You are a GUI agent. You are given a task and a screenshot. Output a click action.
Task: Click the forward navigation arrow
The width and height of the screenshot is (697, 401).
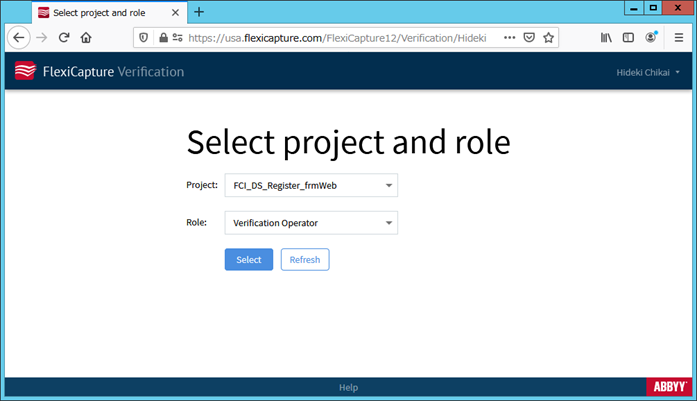(42, 38)
